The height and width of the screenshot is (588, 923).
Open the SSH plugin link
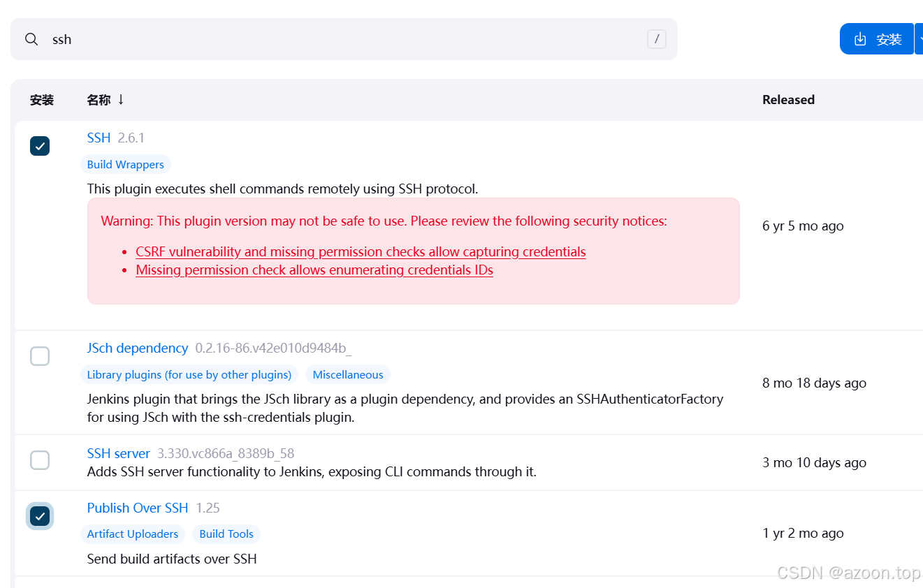click(x=99, y=138)
